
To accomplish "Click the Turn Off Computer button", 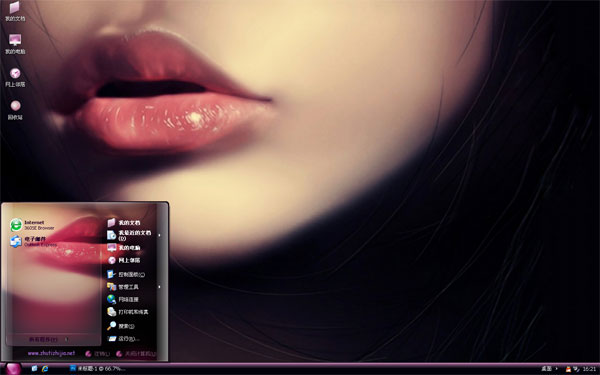I will pos(136,354).
